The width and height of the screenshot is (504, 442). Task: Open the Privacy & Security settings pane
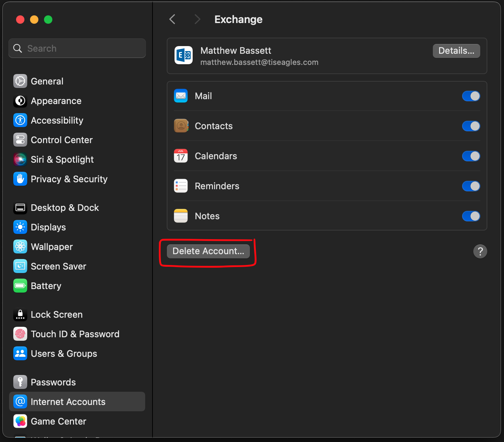coord(69,179)
